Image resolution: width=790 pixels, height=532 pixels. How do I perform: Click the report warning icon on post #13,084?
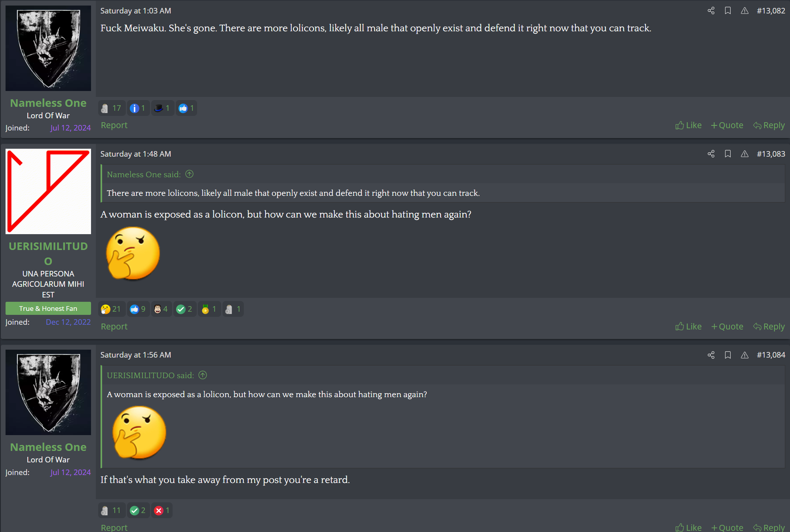(x=744, y=355)
